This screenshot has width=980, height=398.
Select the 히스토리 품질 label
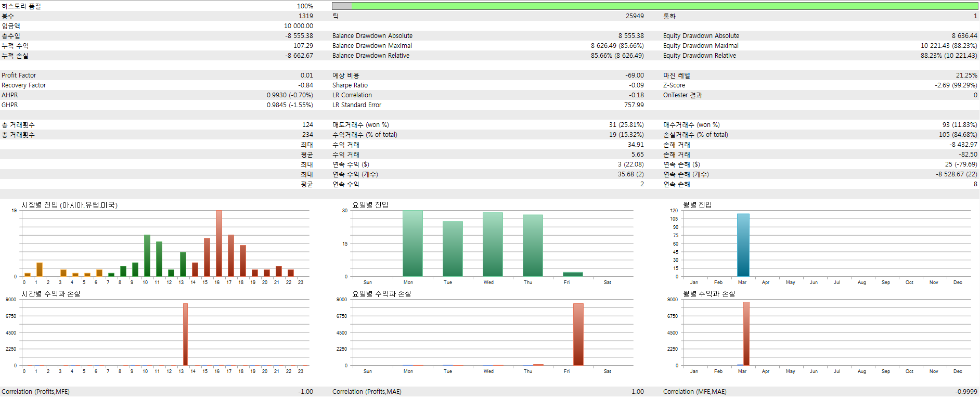click(x=21, y=6)
